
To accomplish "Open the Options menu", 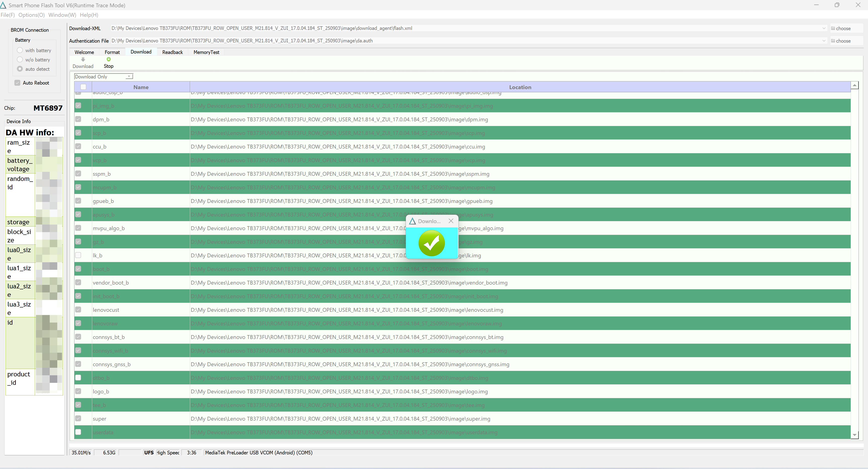I will pos(31,15).
